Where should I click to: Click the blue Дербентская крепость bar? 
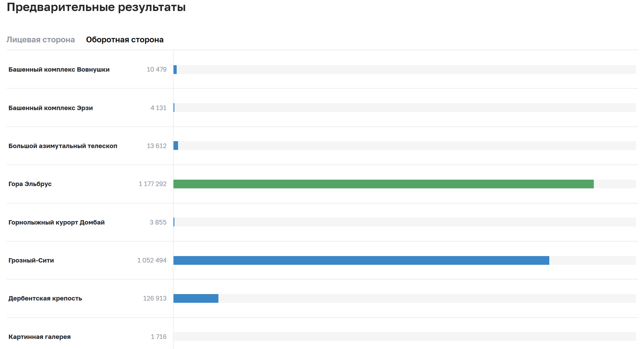[196, 298]
